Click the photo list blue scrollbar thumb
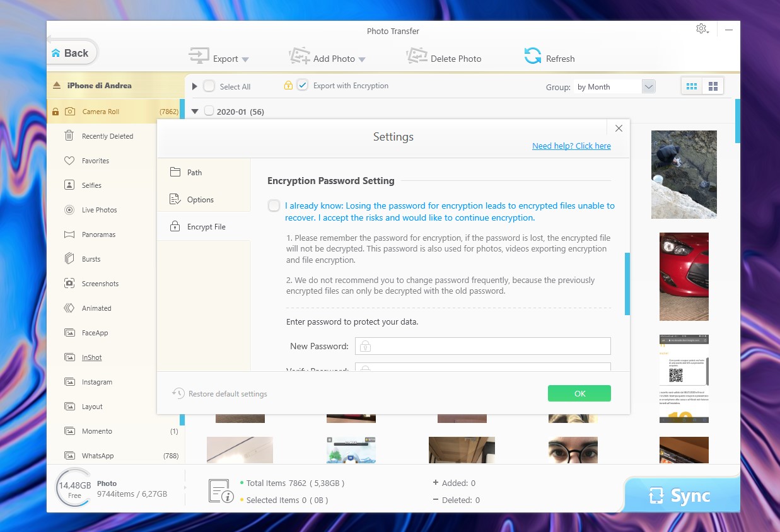This screenshot has height=532, width=780. click(x=738, y=121)
